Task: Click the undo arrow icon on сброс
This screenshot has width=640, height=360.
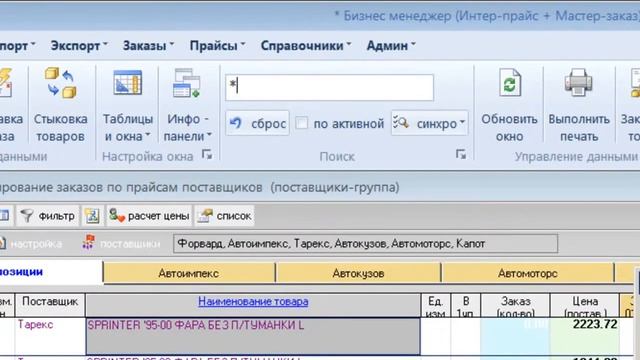Action: pos(236,123)
